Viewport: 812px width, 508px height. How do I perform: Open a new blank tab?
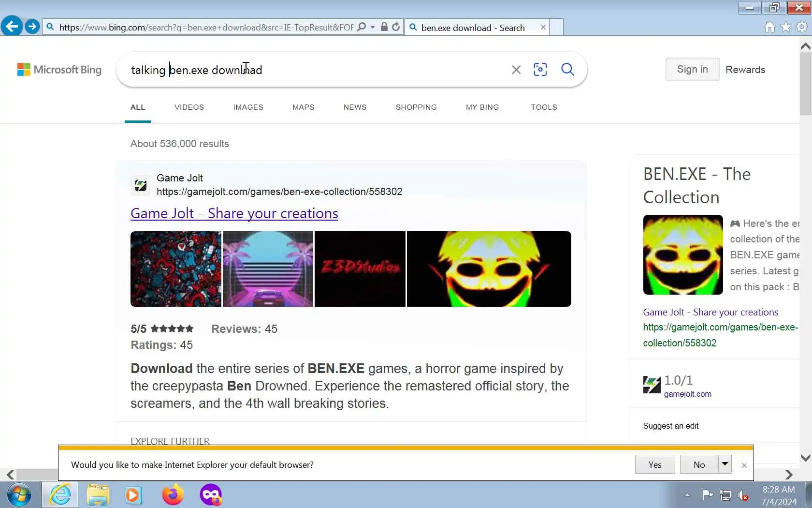pyautogui.click(x=556, y=27)
